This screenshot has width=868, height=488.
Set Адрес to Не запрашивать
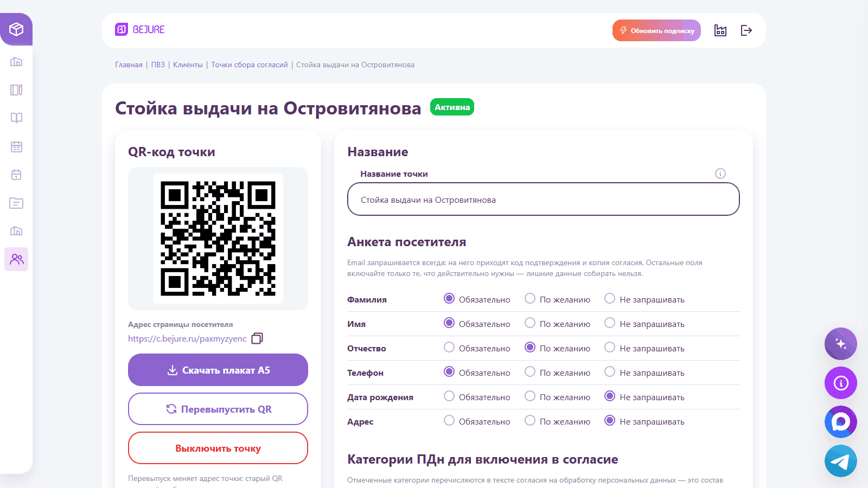coord(610,420)
